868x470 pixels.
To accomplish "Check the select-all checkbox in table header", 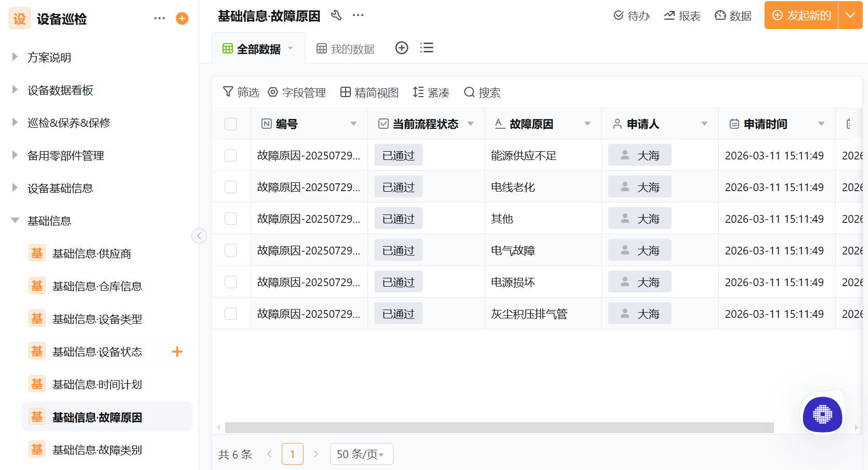I will point(230,124).
